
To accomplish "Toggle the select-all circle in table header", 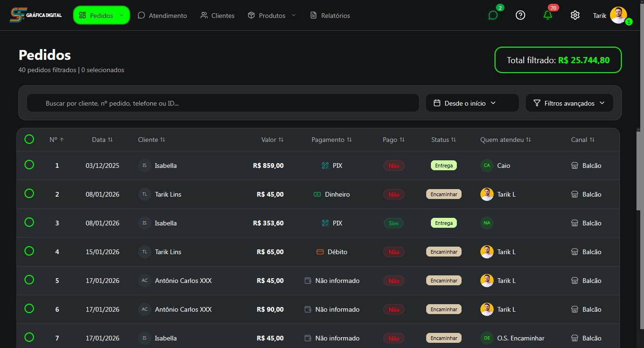I will click(x=29, y=139).
